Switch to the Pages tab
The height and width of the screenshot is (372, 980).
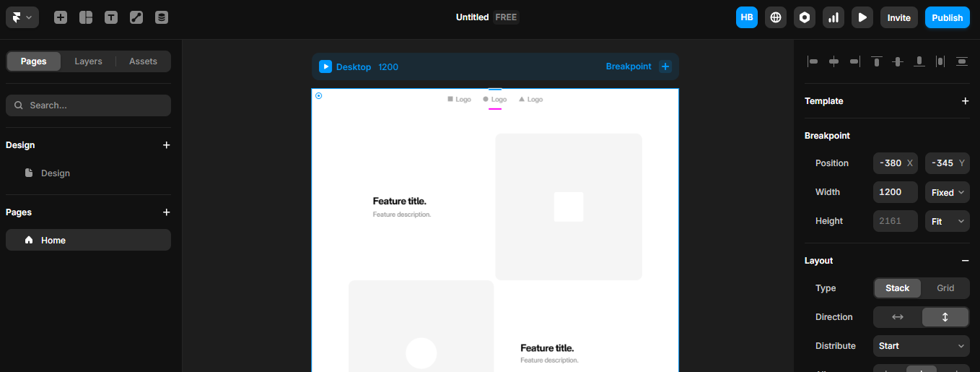click(34, 61)
